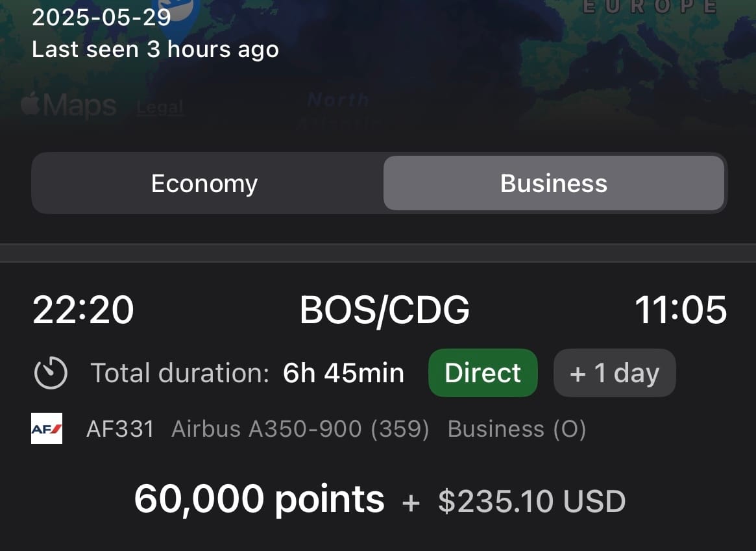Screen dimensions: 756x551
Task: Select the Business cabin tab
Action: [x=554, y=183]
